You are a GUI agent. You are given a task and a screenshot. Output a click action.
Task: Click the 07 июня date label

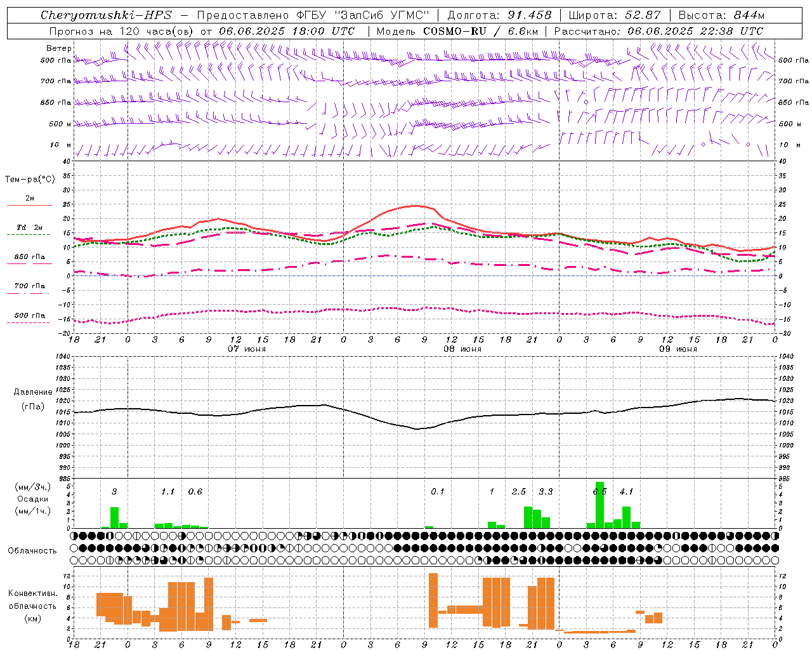coord(247,349)
